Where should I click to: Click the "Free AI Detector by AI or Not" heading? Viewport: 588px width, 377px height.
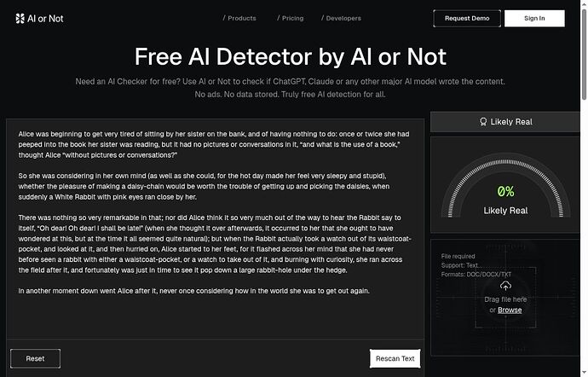(291, 56)
